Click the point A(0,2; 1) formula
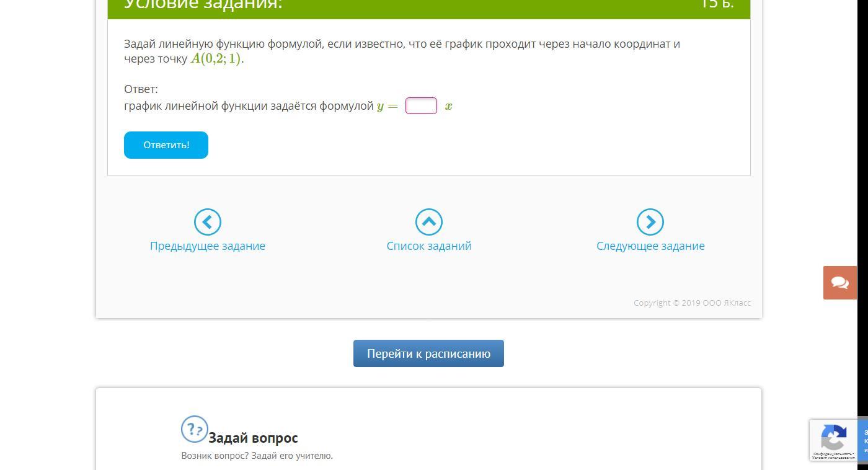 216,59
